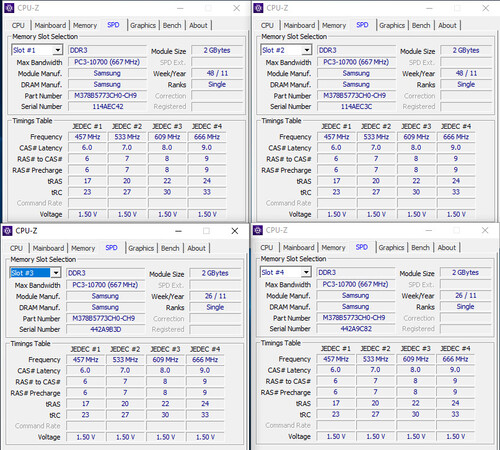Click JEDEC #2 CAS# Latency 7.0 in Slot #3 window
The image size is (500, 450).
125,370
